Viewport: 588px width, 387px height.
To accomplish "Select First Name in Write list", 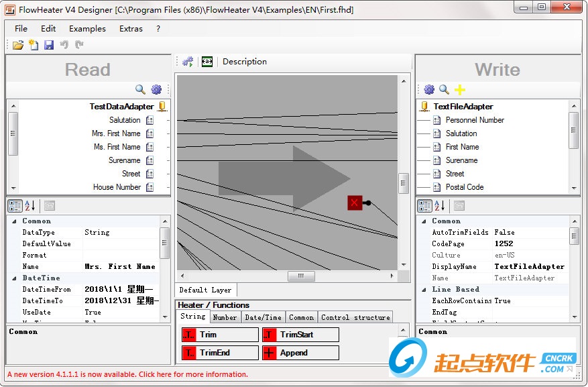I will (x=462, y=147).
